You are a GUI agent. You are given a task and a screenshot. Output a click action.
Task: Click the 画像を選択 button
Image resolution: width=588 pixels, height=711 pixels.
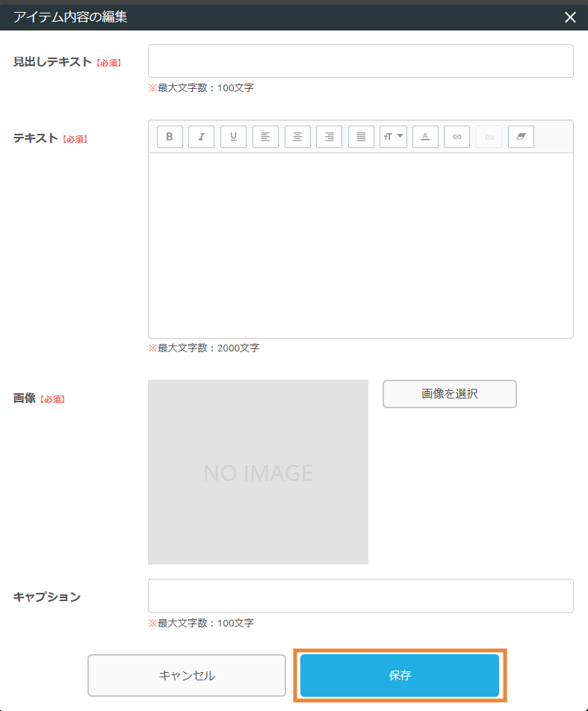pyautogui.click(x=449, y=393)
